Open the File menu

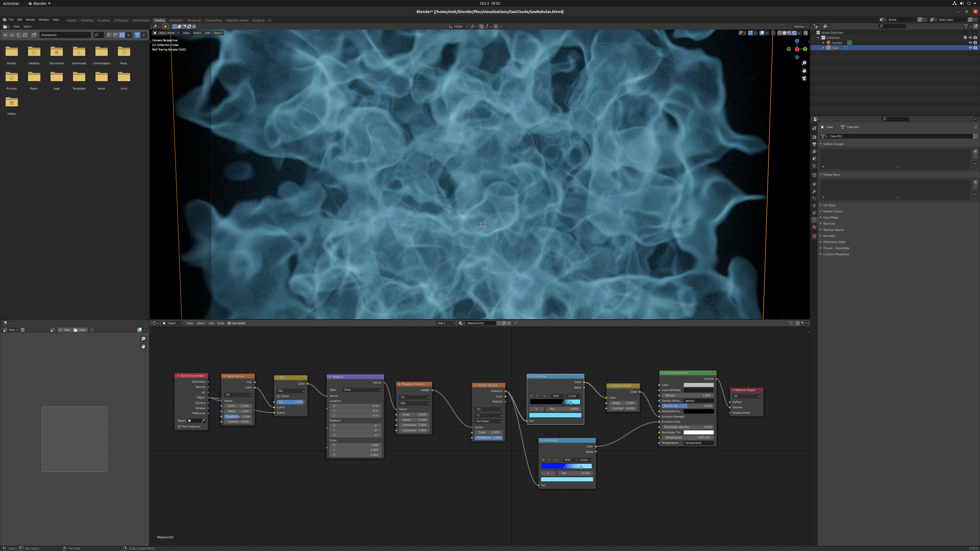(11, 20)
